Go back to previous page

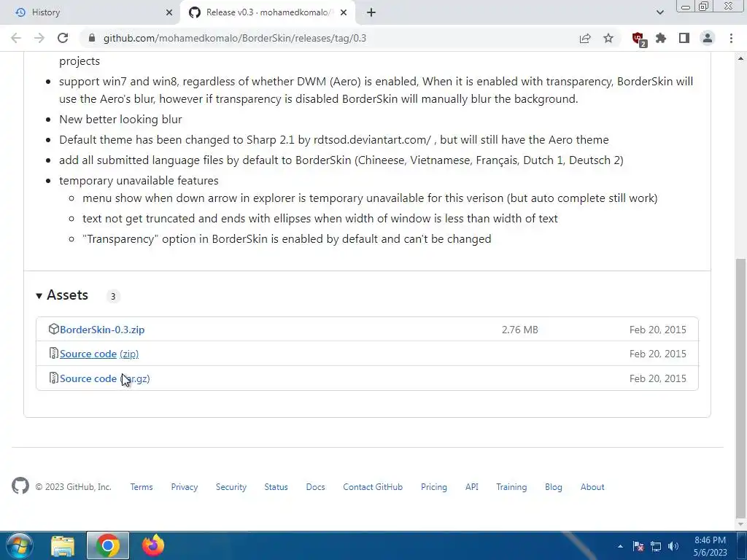click(x=16, y=38)
